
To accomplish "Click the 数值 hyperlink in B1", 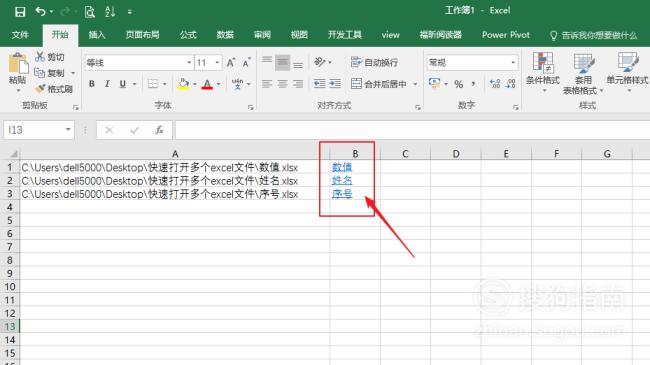I will tap(342, 167).
